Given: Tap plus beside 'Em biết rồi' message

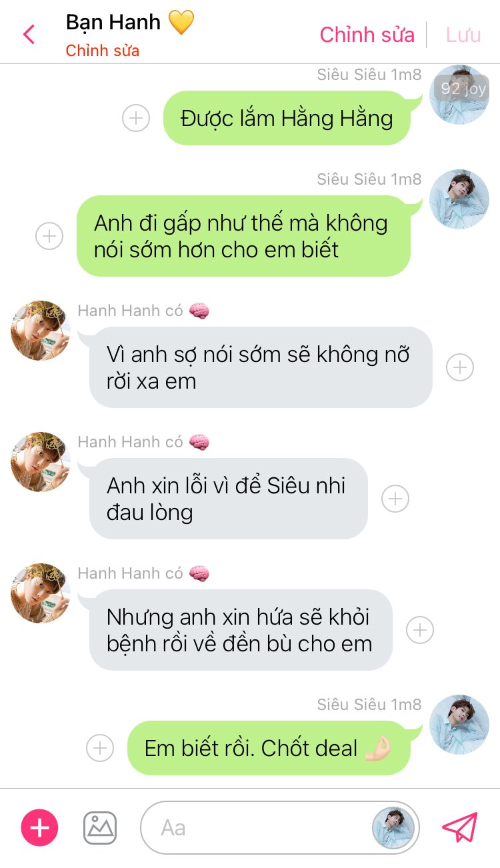Looking at the screenshot, I should pyautogui.click(x=100, y=748).
